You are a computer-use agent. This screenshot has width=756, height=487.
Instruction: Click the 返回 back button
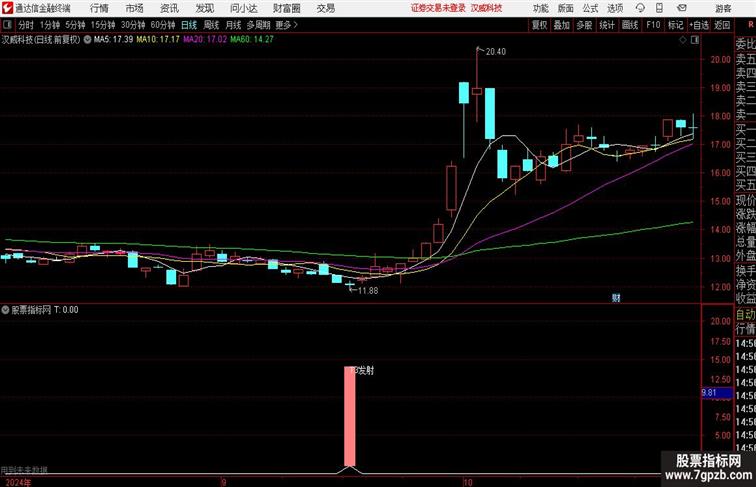pos(722,25)
